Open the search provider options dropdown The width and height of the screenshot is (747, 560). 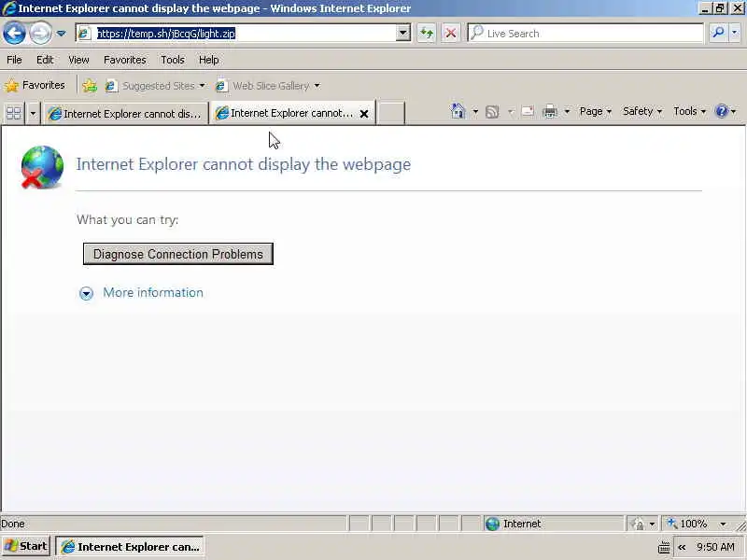pos(735,33)
